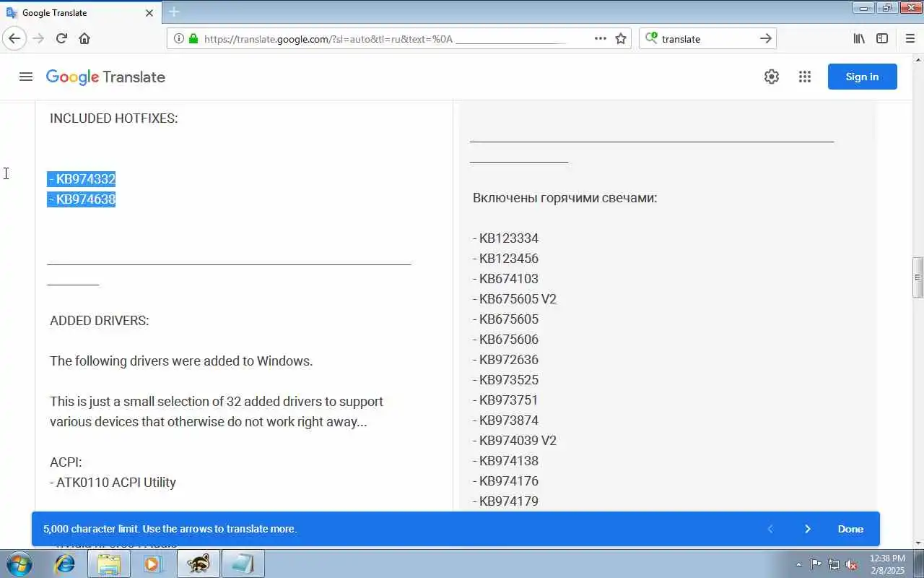The image size is (924, 578).
Task: Click translated line KB973874
Action: [x=505, y=420]
